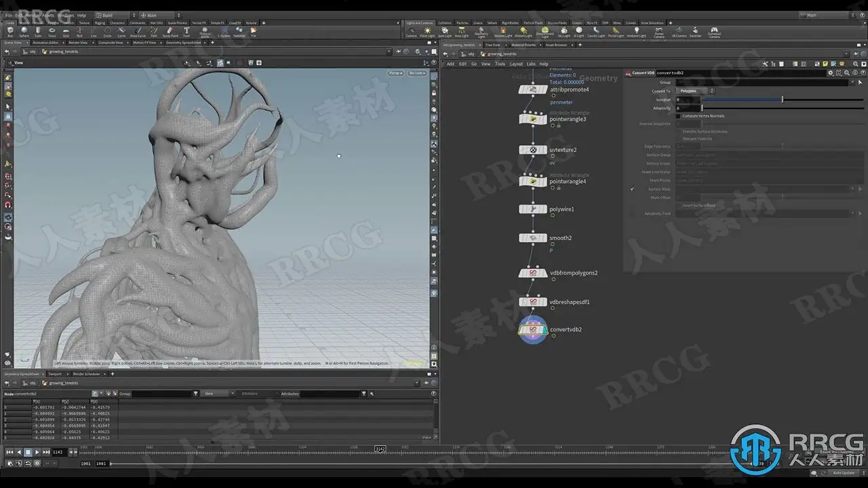
Task: Open the Rigid Bodies shelf tab
Action: [x=510, y=22]
